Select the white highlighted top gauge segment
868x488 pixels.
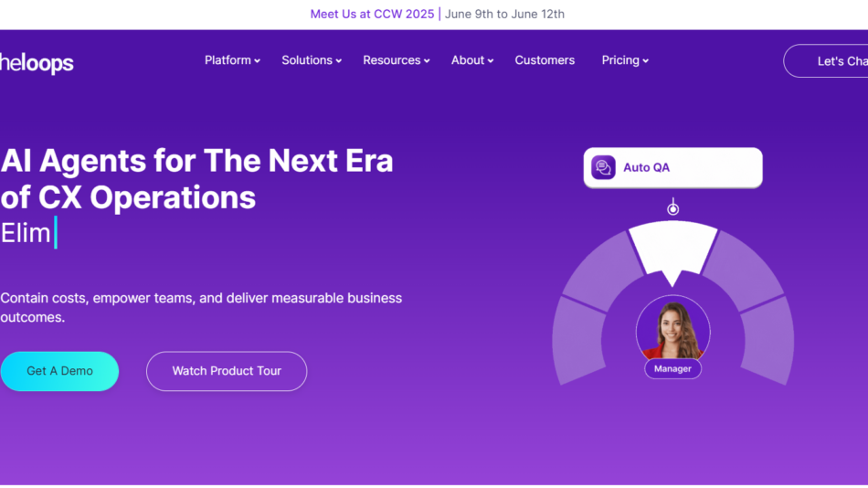pos(673,247)
